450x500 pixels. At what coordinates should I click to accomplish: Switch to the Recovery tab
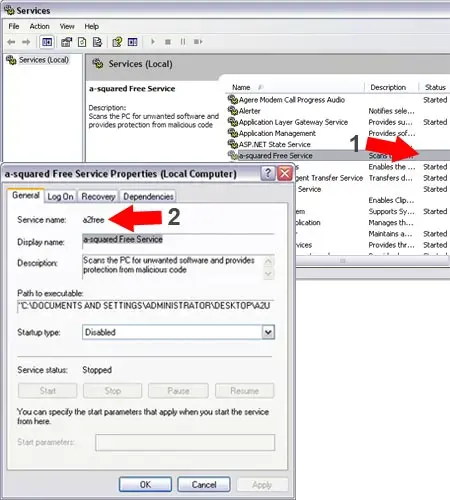(98, 197)
